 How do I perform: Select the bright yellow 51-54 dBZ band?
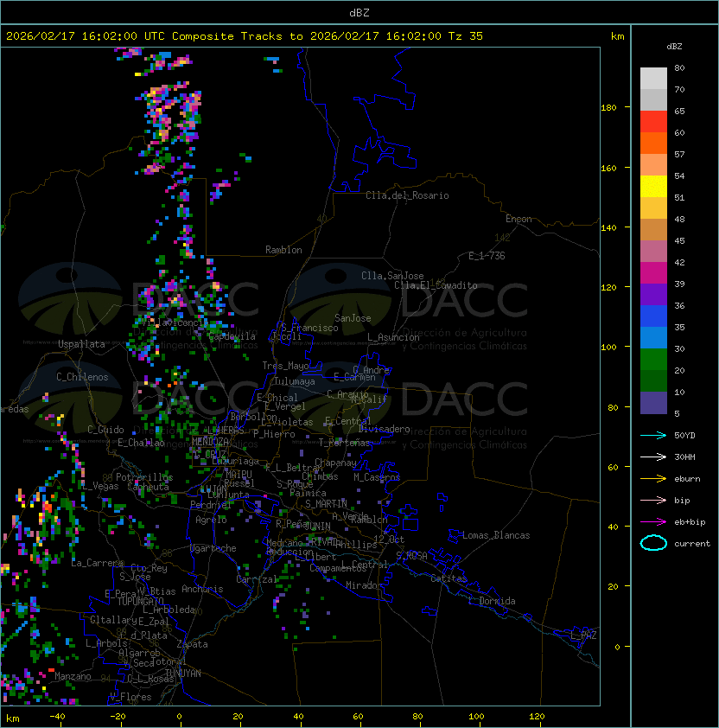click(653, 187)
